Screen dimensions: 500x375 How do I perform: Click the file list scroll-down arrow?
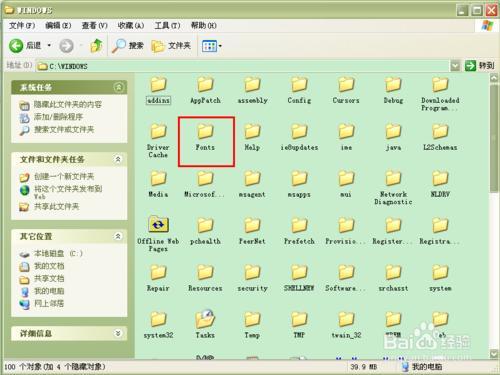494,353
